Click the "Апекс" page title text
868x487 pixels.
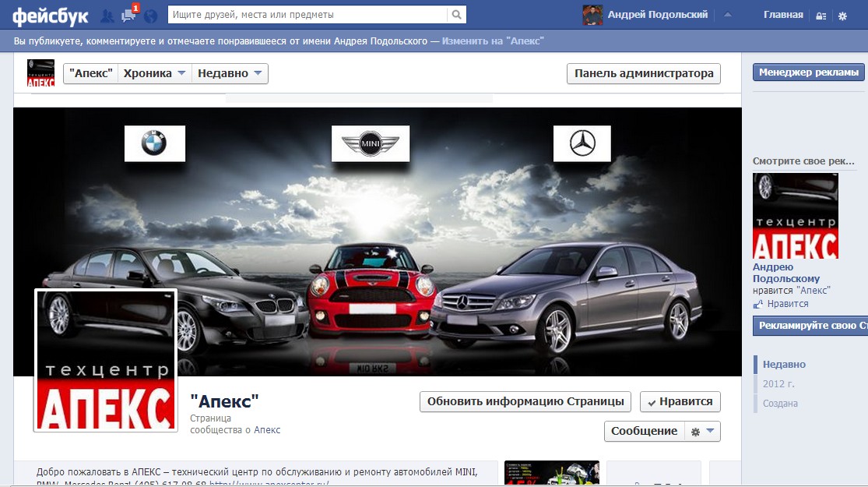(x=224, y=401)
